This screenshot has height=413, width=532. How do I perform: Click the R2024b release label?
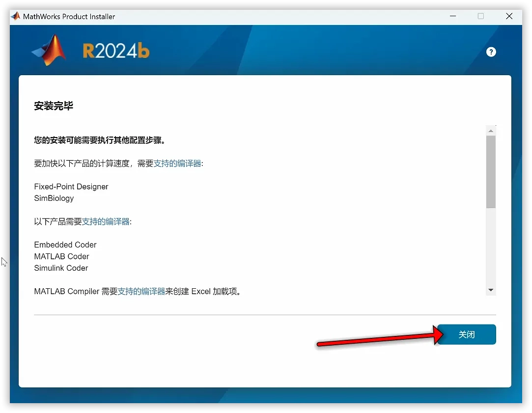(116, 51)
